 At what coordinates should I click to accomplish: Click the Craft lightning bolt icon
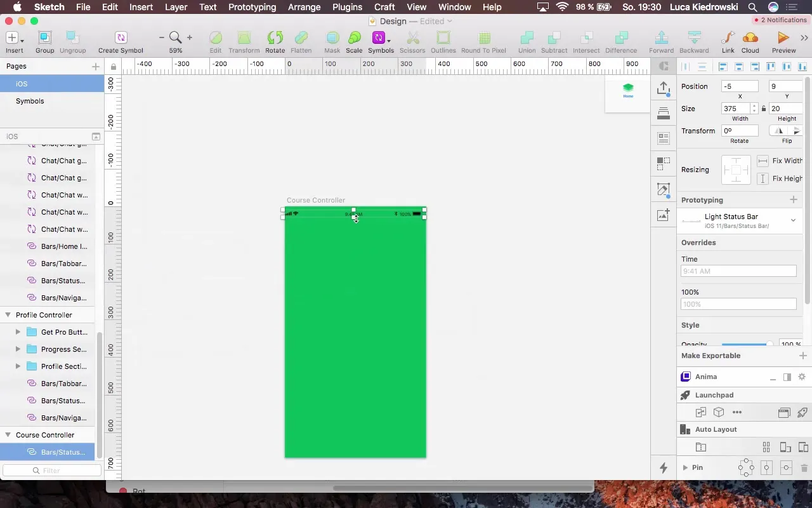click(664, 468)
